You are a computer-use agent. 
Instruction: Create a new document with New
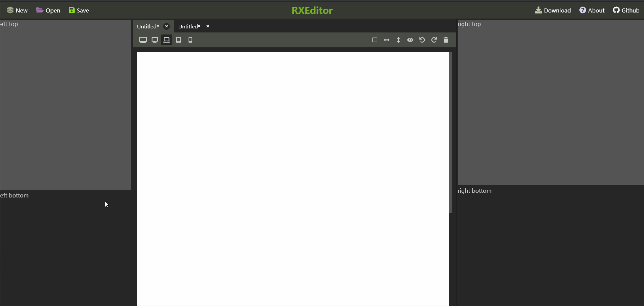pos(17,10)
